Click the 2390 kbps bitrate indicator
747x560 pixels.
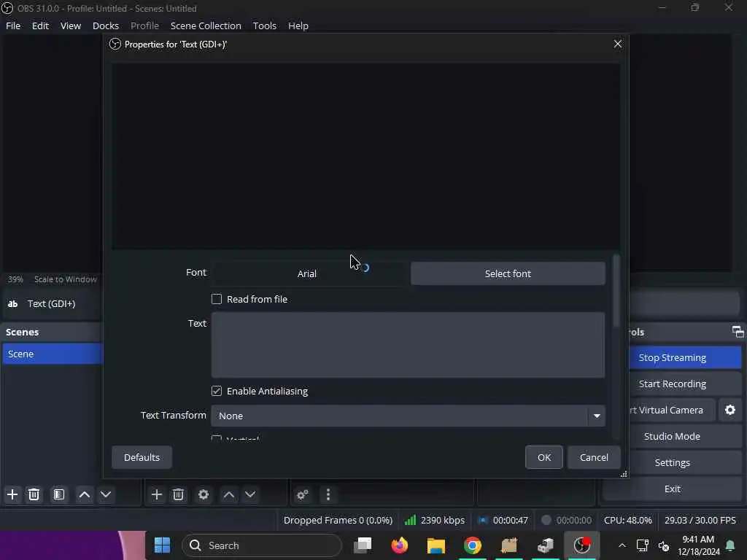pos(435,521)
